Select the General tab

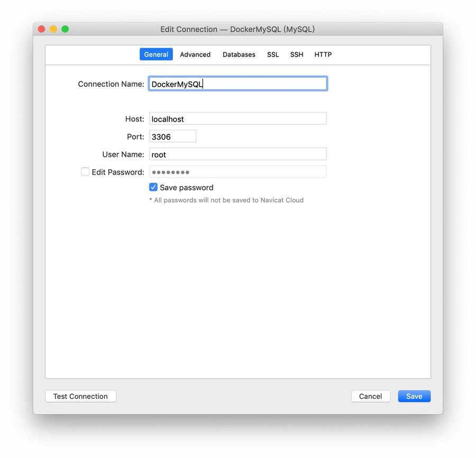[156, 54]
